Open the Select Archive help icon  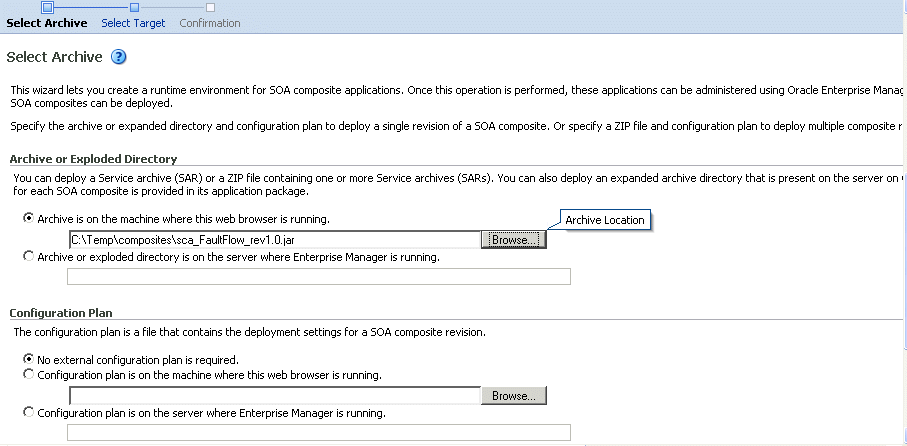tap(119, 57)
